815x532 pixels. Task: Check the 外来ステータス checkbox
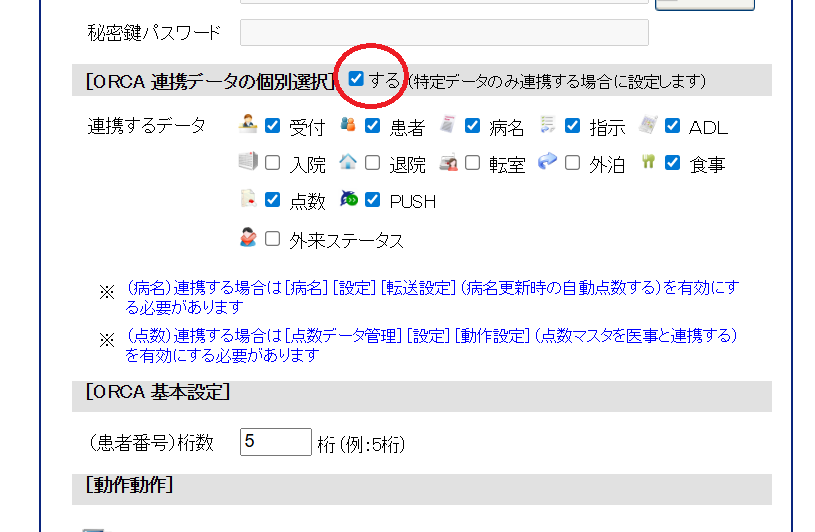point(273,239)
